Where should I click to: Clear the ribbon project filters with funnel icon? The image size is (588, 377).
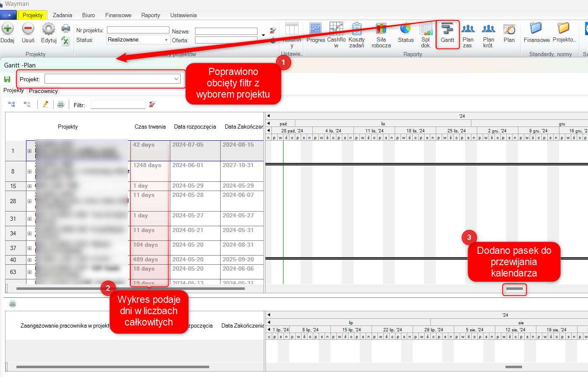tap(273, 31)
